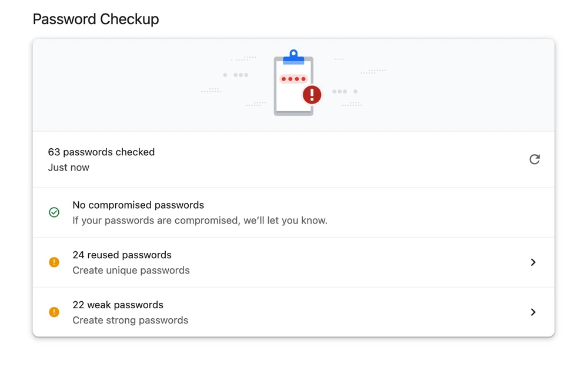Select the "Create strong passwords" text

pyautogui.click(x=131, y=321)
